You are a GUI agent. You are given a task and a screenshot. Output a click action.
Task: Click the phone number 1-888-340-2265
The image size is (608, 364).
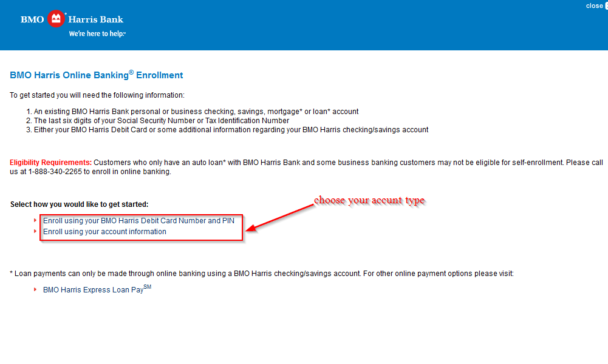coord(55,172)
